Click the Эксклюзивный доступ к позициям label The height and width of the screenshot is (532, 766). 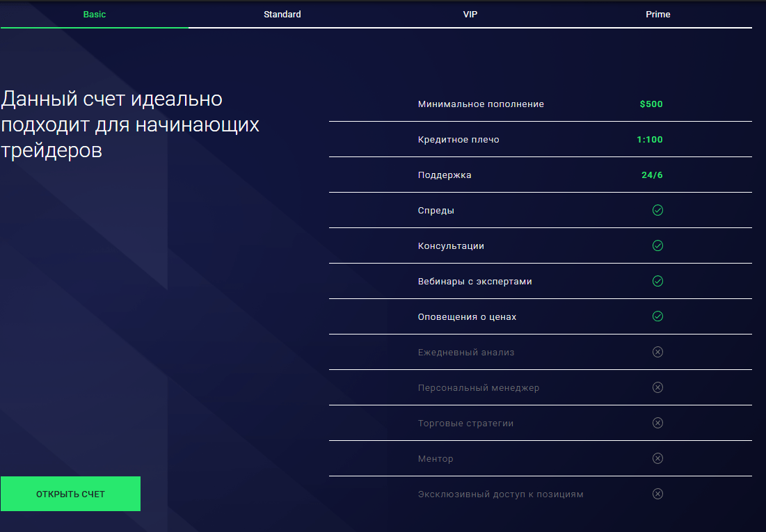pos(500,494)
